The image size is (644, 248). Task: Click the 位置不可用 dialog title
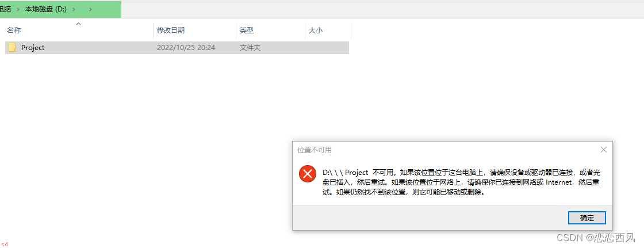(314, 150)
